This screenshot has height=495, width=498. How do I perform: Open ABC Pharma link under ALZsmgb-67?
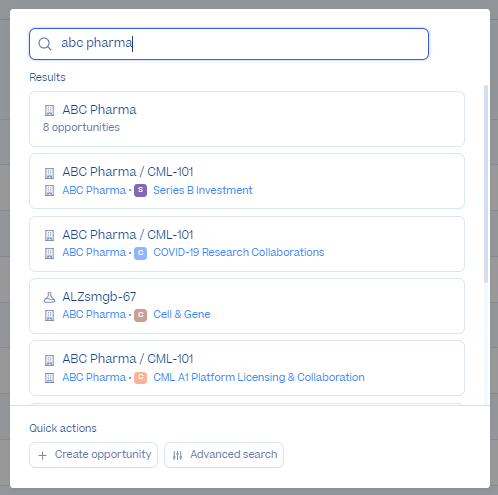click(94, 314)
